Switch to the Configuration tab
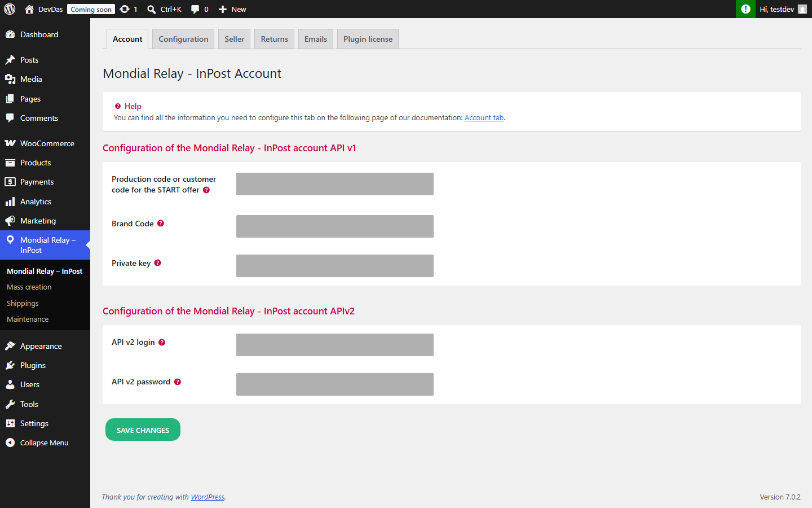 coord(183,39)
